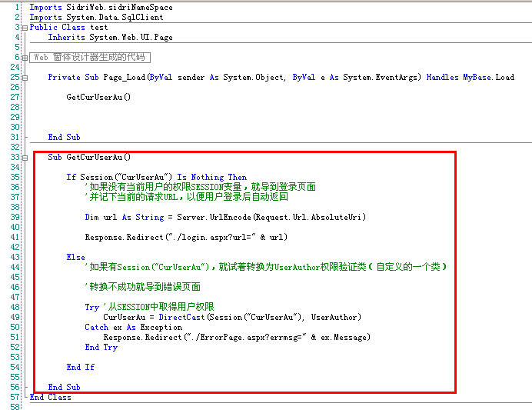Collapse the GetCurUserAu sub outline node
The height and width of the screenshot is (410, 532).
click(25, 158)
